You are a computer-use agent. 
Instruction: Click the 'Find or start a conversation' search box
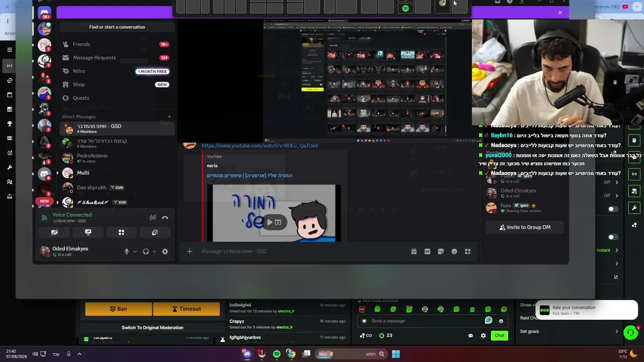point(117,27)
